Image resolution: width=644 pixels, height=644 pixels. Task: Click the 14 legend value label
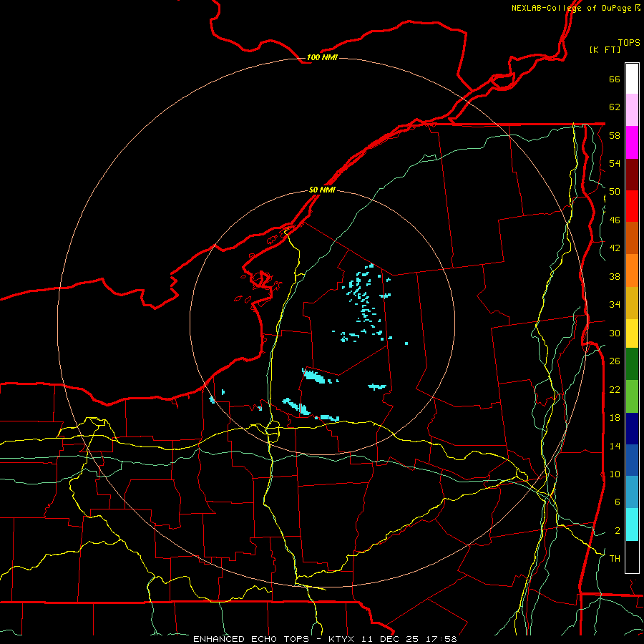[x=615, y=446]
